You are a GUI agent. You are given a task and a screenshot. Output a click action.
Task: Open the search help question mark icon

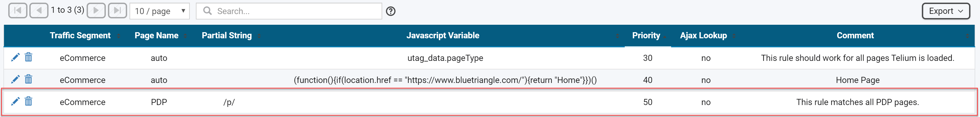[391, 11]
